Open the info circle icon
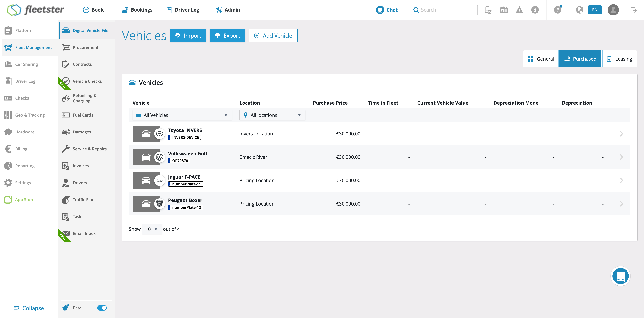644x318 pixels. click(535, 10)
